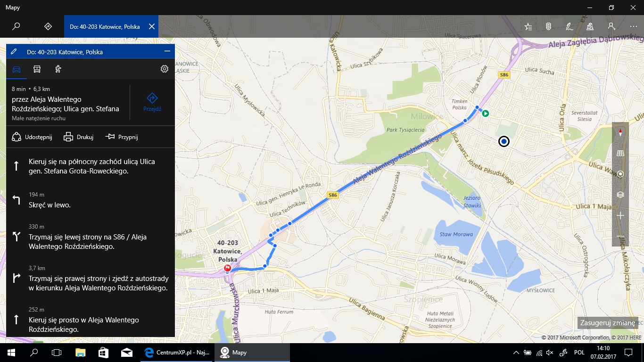Toggle the map tilt grid control
The height and width of the screenshot is (362, 644).
coord(620,153)
